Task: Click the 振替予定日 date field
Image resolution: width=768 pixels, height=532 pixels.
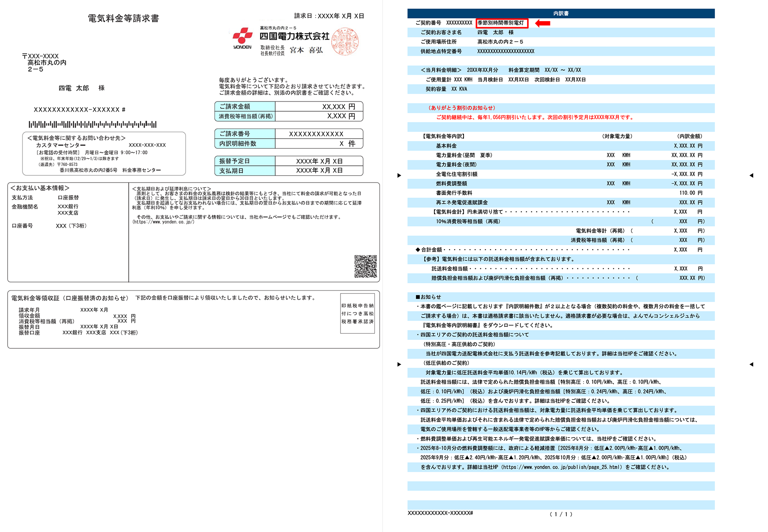Action: (319, 161)
